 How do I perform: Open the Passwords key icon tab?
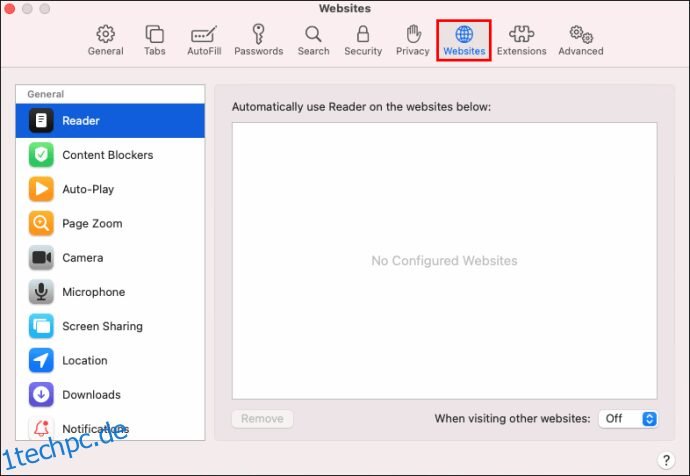click(x=259, y=40)
